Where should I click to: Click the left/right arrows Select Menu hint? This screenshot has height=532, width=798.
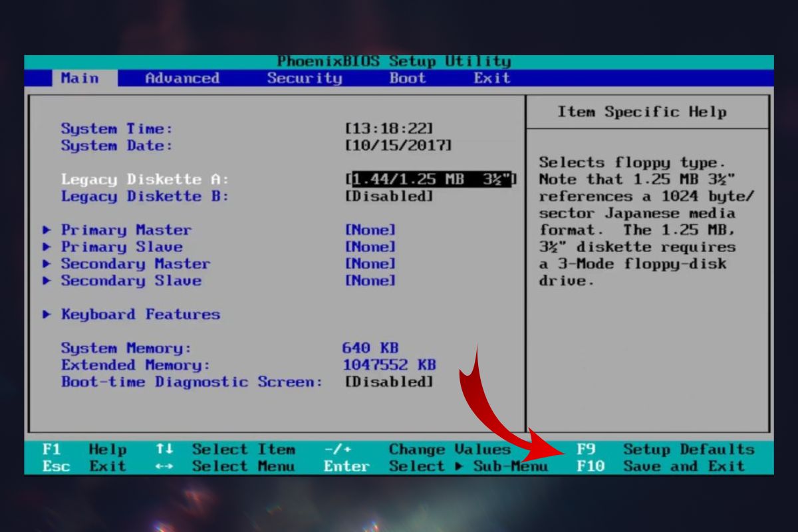pyautogui.click(x=225, y=466)
